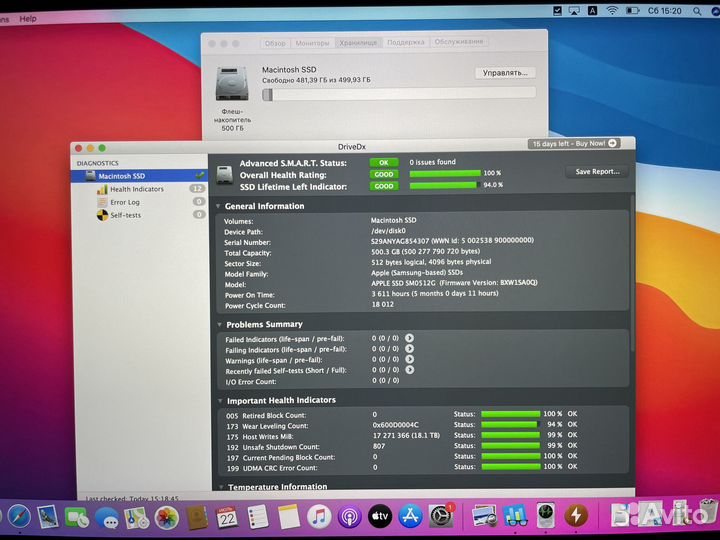
Task: Open Reminders from the Dock
Action: click(258, 517)
